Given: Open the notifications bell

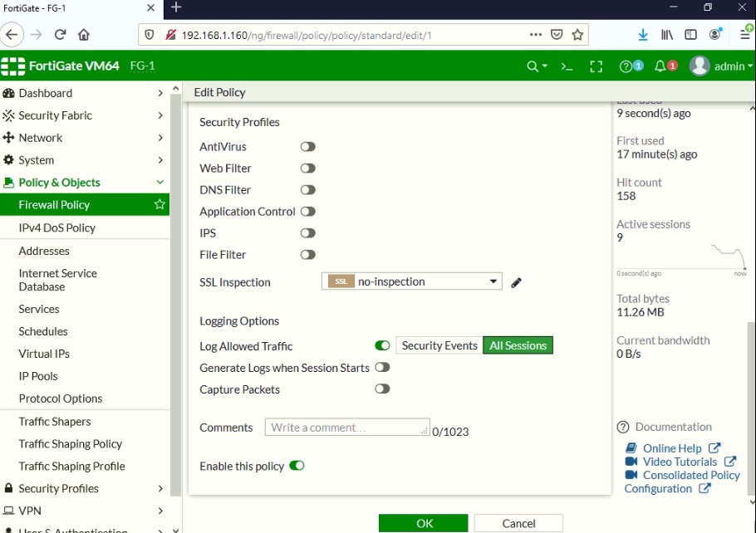Looking at the screenshot, I should coord(662,66).
